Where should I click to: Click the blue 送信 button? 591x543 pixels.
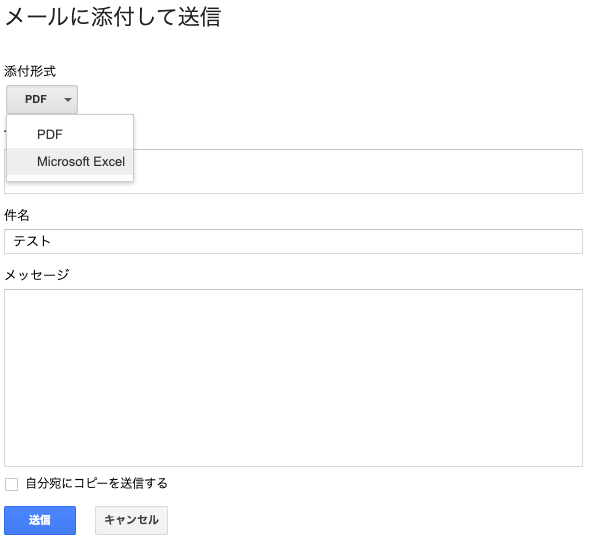40,520
